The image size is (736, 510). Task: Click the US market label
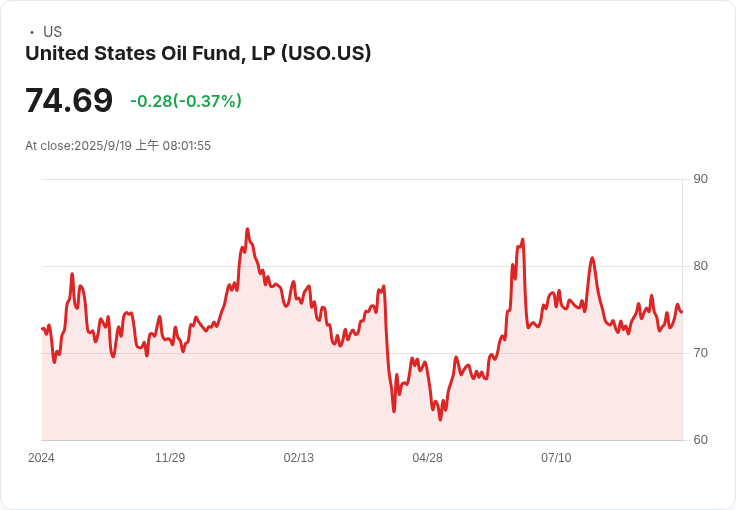click(52, 32)
